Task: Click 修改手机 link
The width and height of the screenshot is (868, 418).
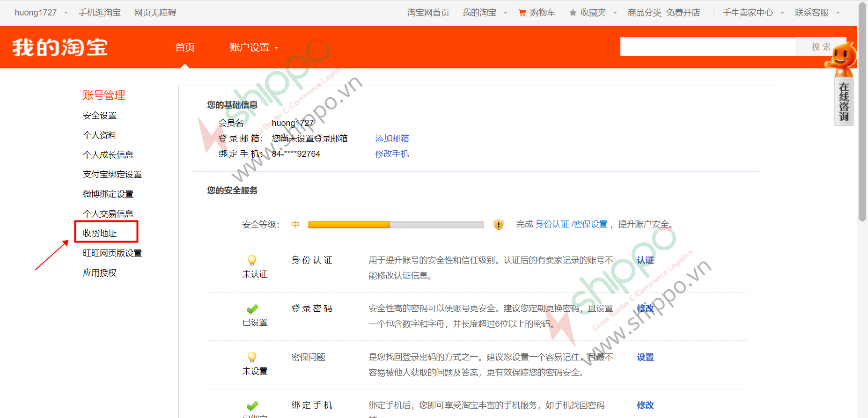Action: point(392,154)
